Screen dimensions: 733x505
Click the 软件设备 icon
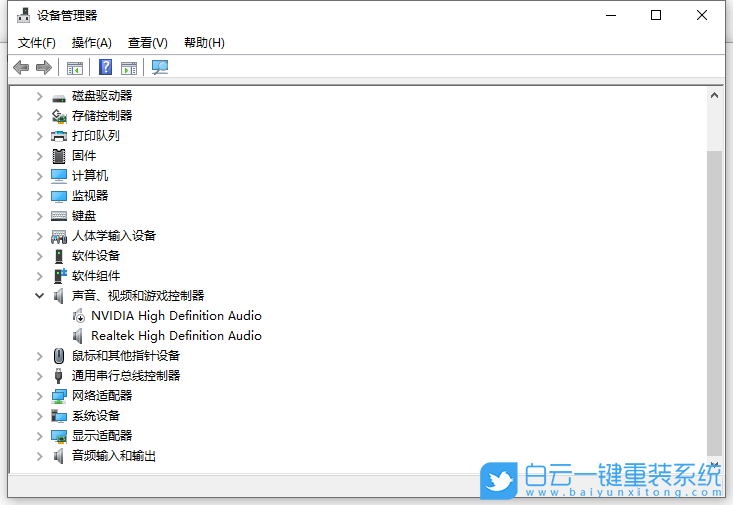point(59,256)
